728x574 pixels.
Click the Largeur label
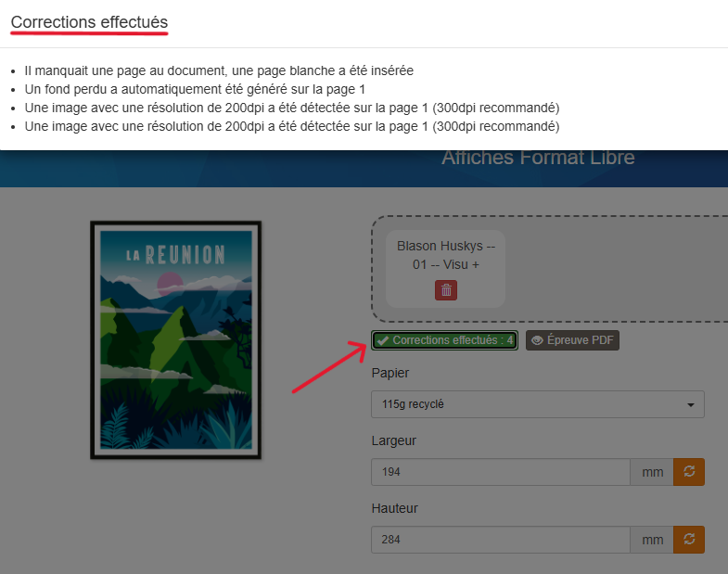click(394, 440)
